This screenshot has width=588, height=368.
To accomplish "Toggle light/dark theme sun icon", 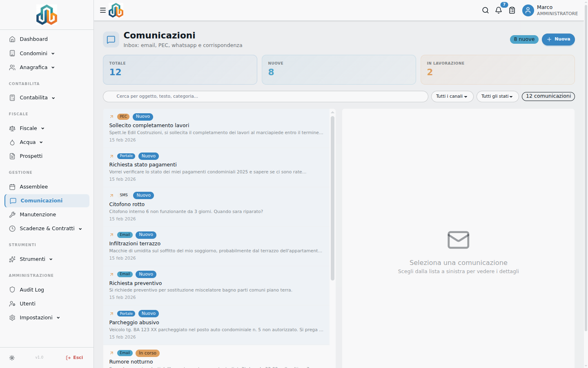I will point(12,358).
